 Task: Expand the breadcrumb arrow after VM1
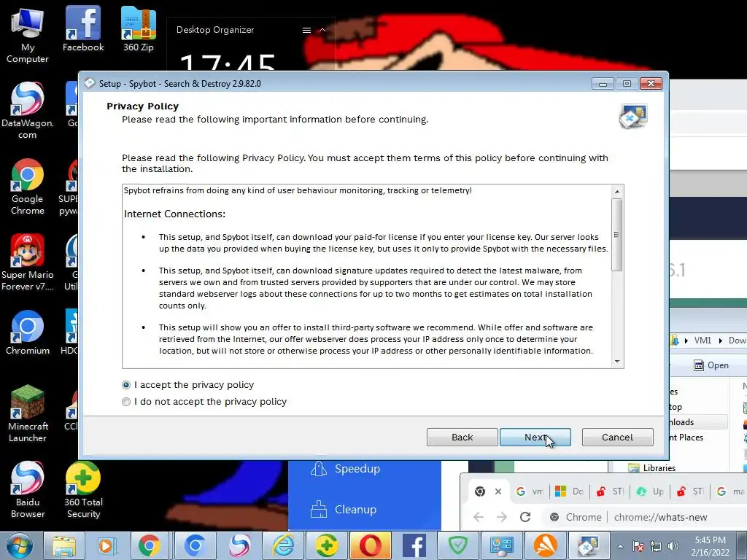[x=720, y=341]
